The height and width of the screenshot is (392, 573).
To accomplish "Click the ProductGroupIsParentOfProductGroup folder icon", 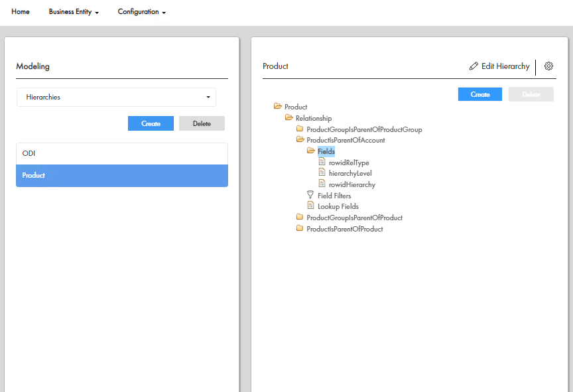I will [300, 129].
